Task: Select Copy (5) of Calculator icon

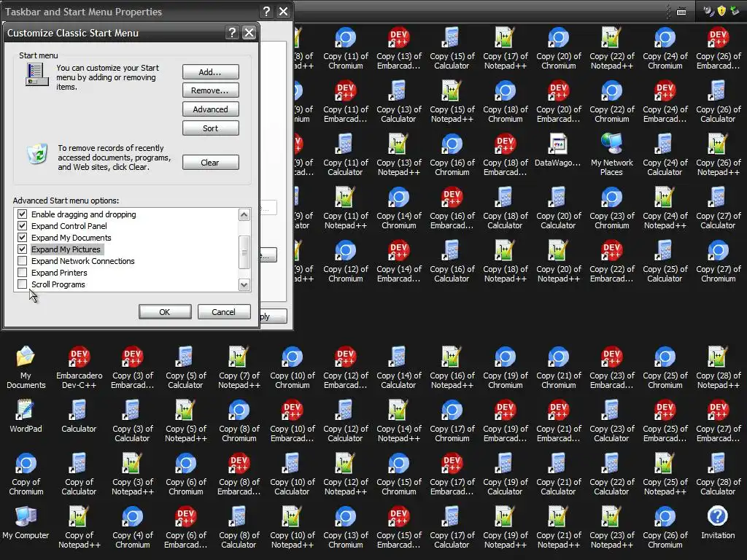Action: click(186, 367)
